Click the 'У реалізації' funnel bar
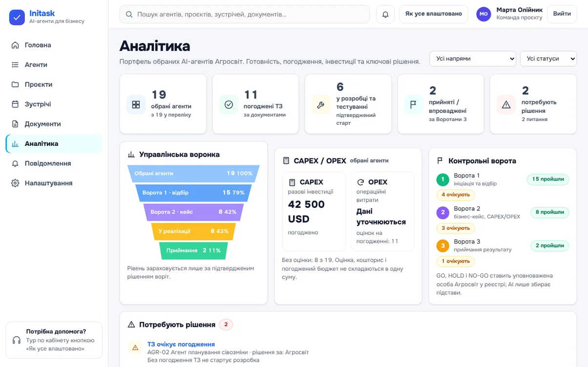Viewport: 588px width, 367px height. pos(193,231)
